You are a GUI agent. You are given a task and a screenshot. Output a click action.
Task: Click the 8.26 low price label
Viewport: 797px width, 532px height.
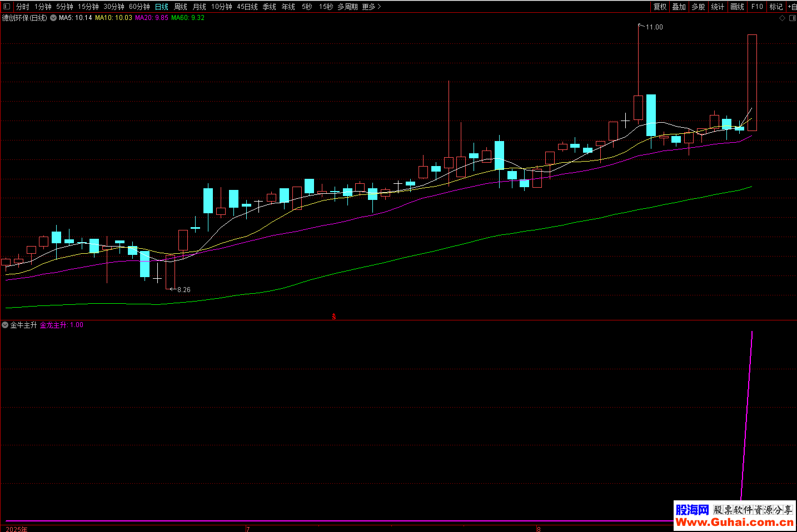click(183, 289)
